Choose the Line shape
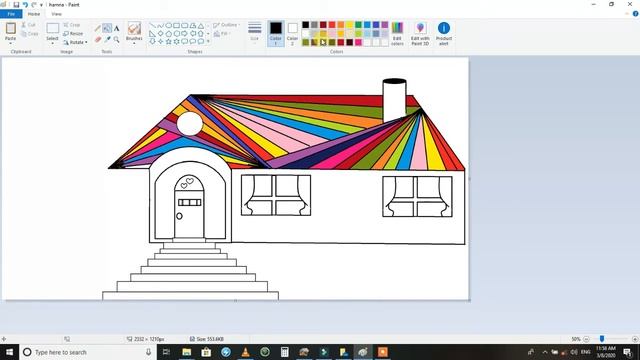 [152, 25]
